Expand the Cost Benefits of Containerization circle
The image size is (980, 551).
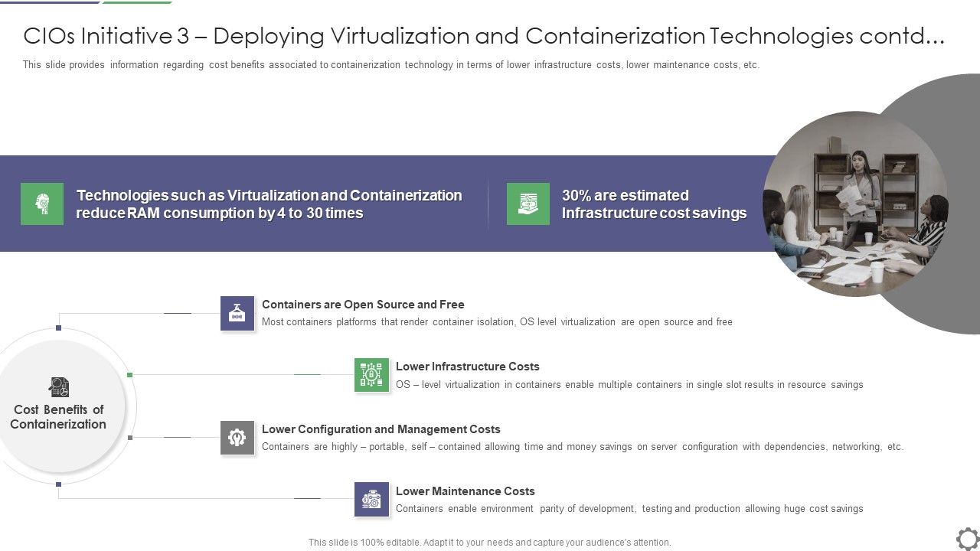pyautogui.click(x=60, y=406)
